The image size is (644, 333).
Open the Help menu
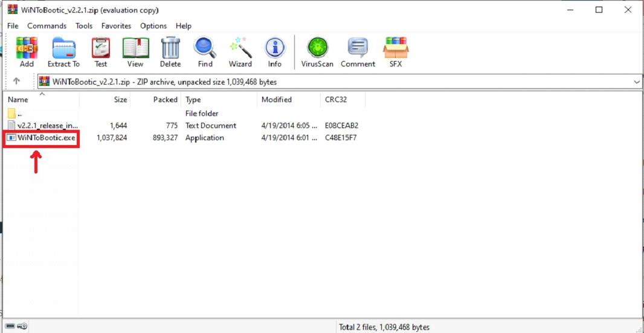coord(184,26)
